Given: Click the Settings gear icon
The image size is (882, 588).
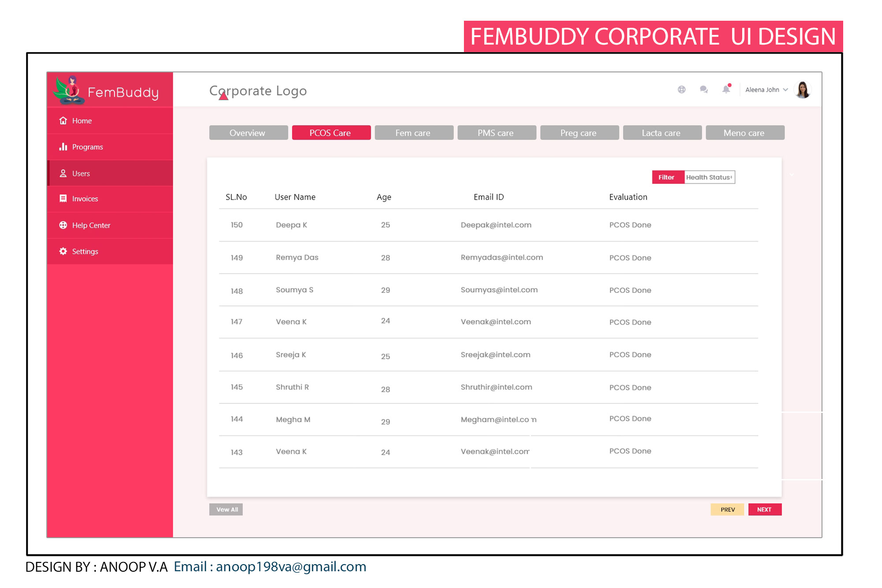Looking at the screenshot, I should (63, 251).
